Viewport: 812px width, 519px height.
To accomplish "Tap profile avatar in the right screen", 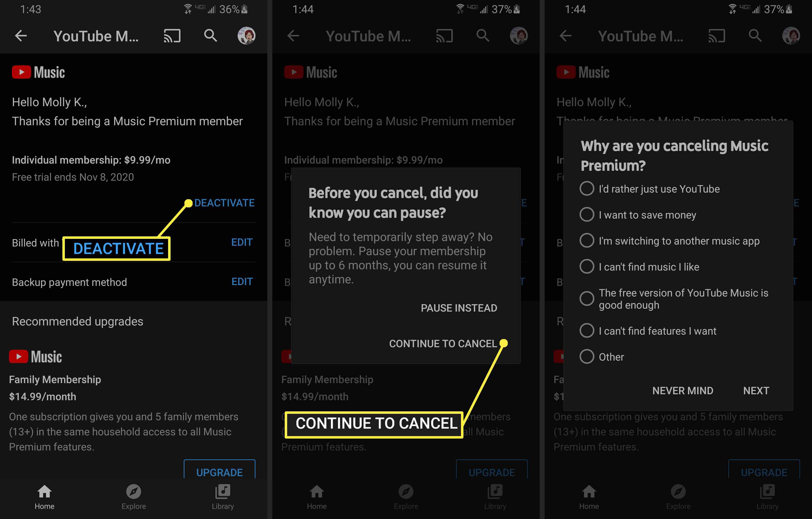I will [791, 35].
